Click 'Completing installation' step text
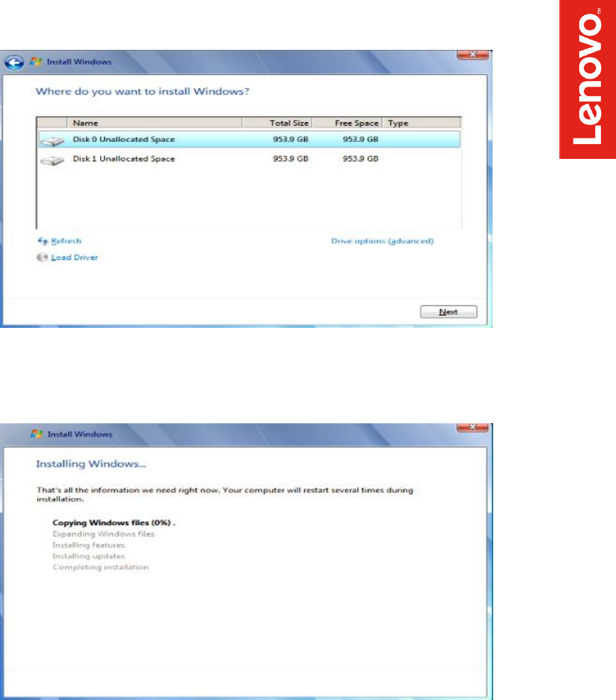This screenshot has height=700, width=616. pyautogui.click(x=100, y=567)
